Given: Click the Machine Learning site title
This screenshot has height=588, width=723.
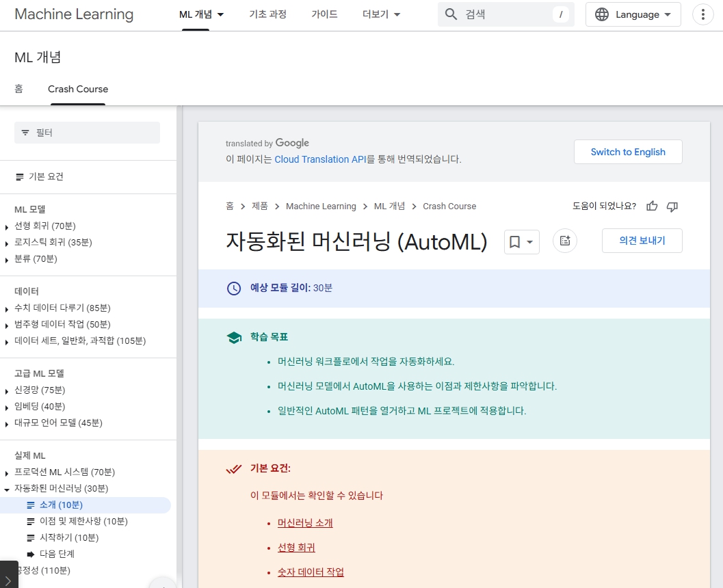Looking at the screenshot, I should [75, 14].
